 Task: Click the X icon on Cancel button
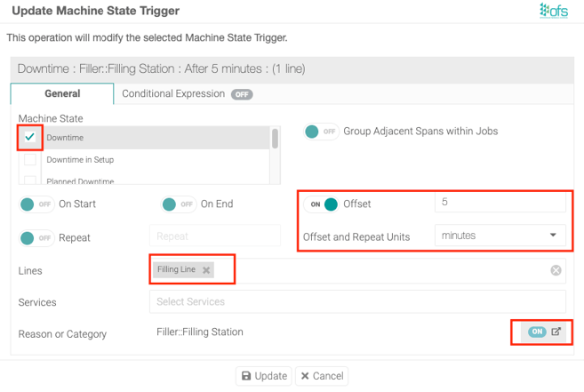point(305,376)
